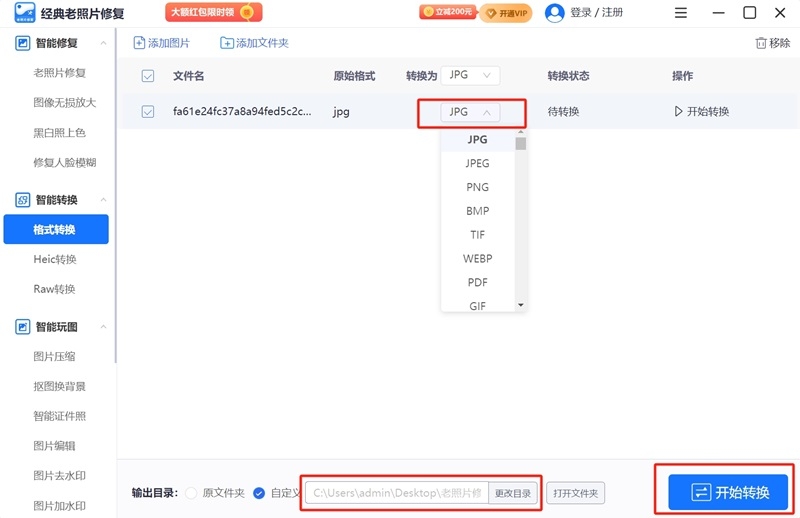The image size is (800, 518).
Task: Open 图像无损放大 in sidebar
Action: pos(64,103)
